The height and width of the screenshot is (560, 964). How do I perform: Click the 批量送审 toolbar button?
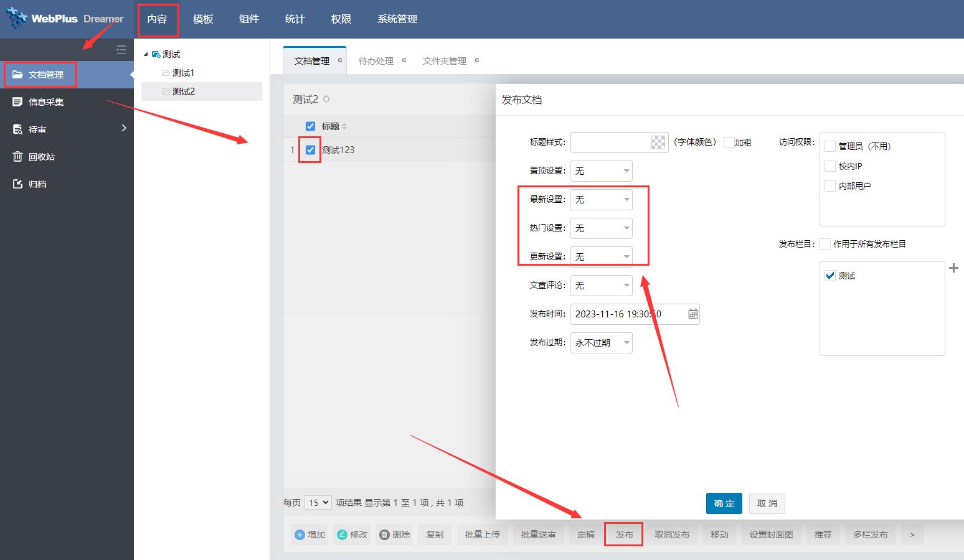[539, 534]
